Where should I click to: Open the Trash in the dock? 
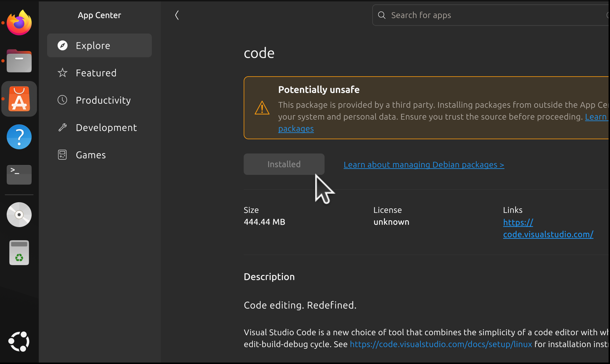19,253
